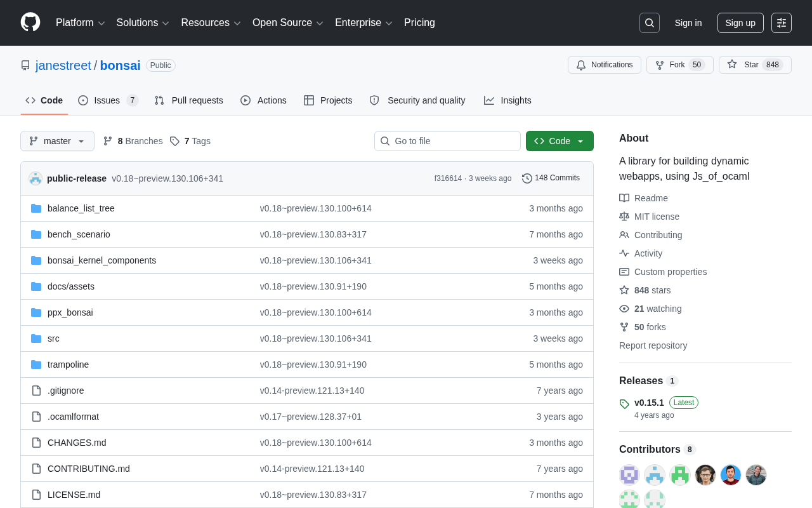Click the Sign up button
The image size is (812, 508).
tap(740, 23)
